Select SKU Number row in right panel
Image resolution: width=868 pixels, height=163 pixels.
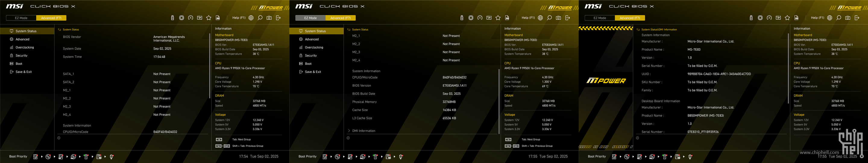711,82
